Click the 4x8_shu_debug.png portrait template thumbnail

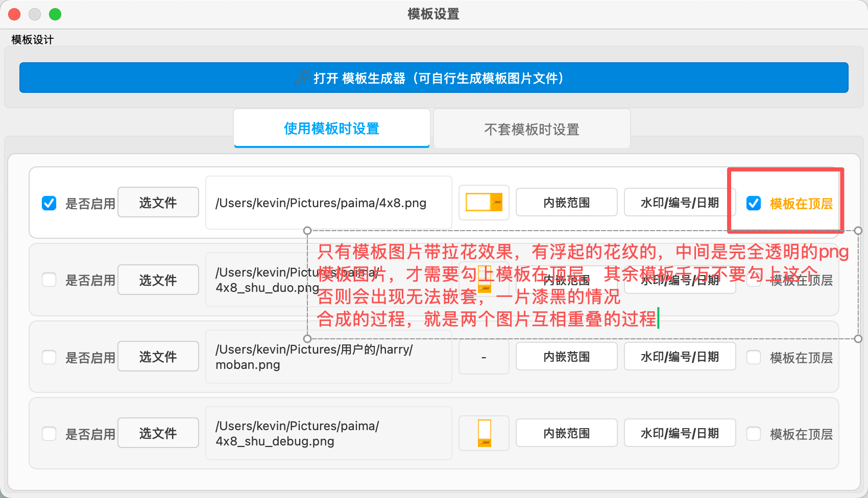pos(484,433)
